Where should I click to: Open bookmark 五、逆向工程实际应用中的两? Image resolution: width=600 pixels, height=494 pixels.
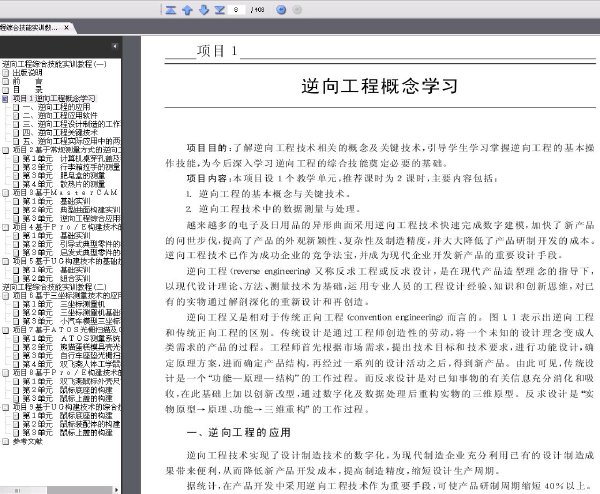click(x=71, y=141)
